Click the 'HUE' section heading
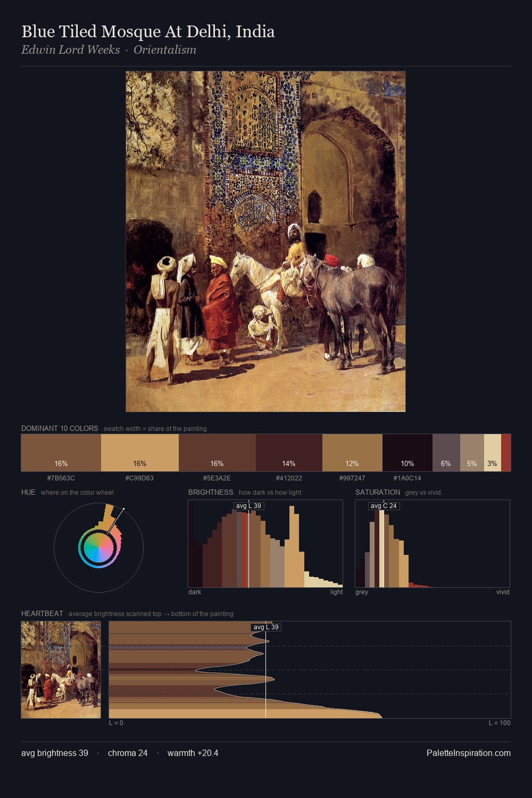This screenshot has height=798, width=532. coord(28,492)
